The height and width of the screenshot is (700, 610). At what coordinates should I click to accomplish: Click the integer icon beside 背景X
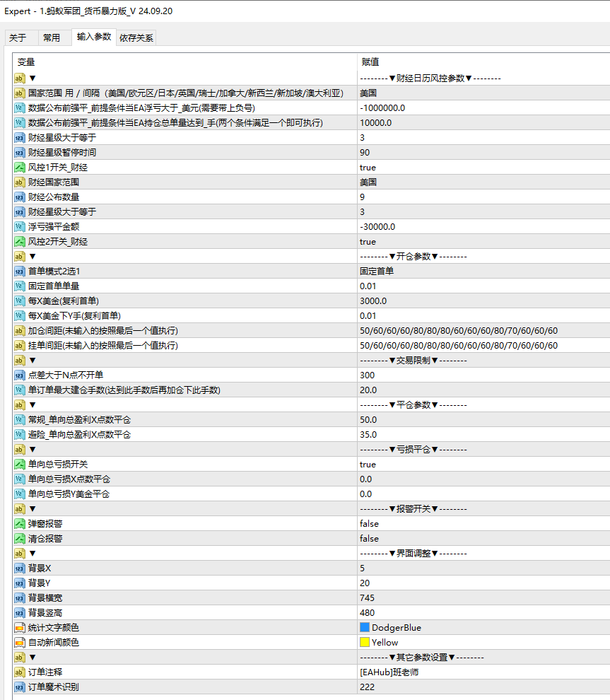pyautogui.click(x=19, y=568)
